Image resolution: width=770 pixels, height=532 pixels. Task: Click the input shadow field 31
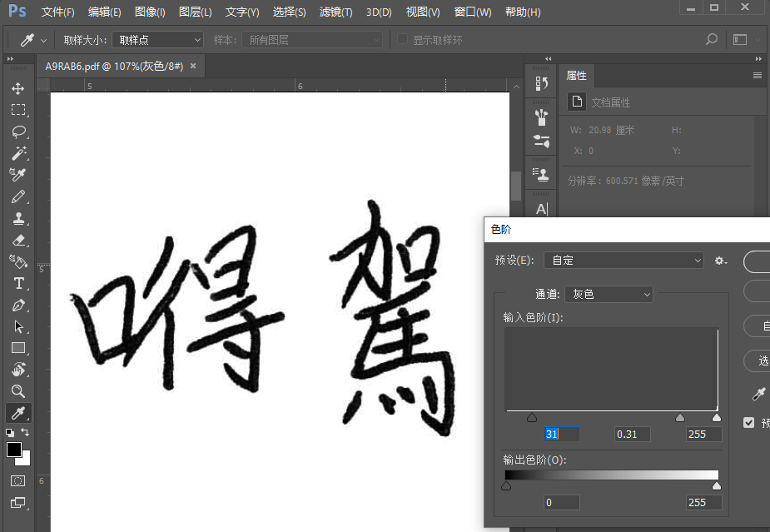coord(562,435)
